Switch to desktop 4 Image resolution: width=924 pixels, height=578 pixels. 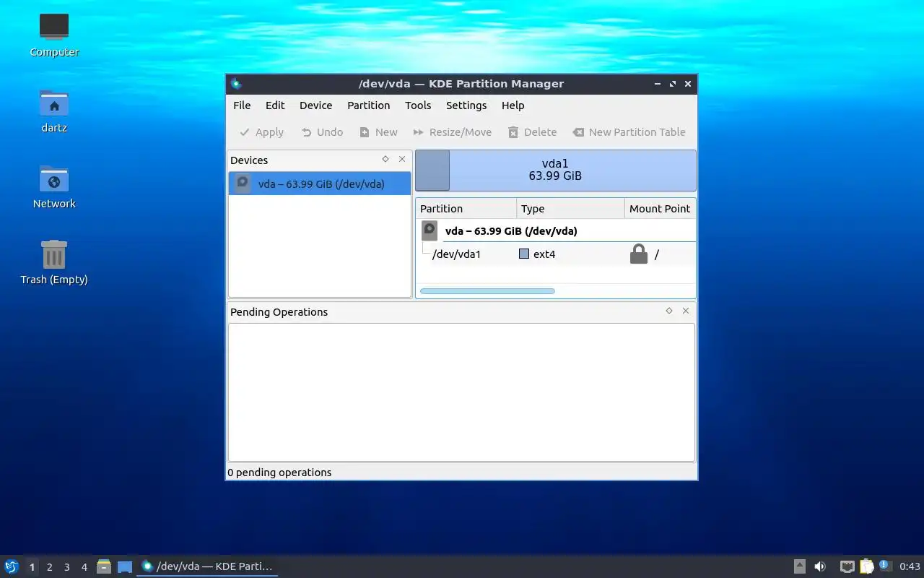click(84, 567)
